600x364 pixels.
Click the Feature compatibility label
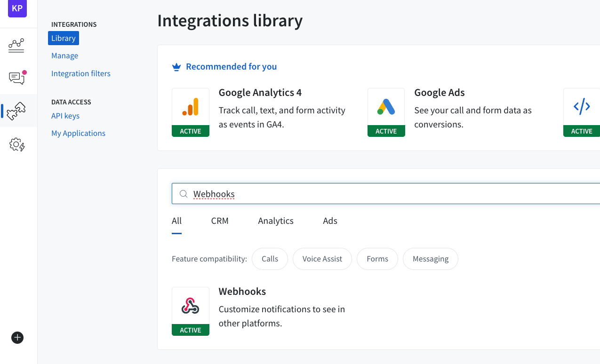click(209, 259)
